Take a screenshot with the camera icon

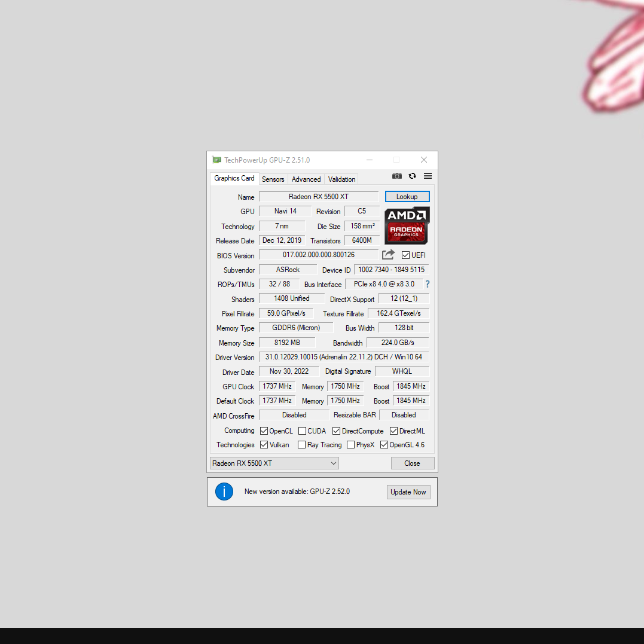[x=397, y=176]
